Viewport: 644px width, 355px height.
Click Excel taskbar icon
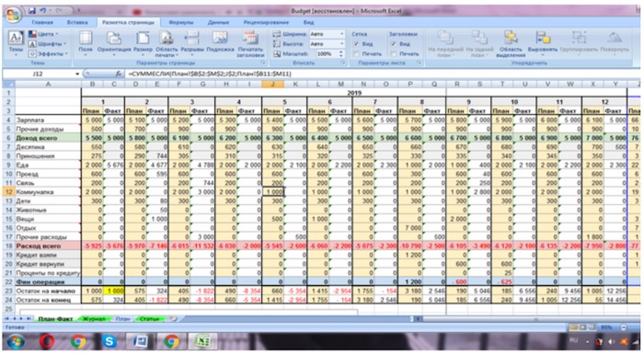pos(201,341)
